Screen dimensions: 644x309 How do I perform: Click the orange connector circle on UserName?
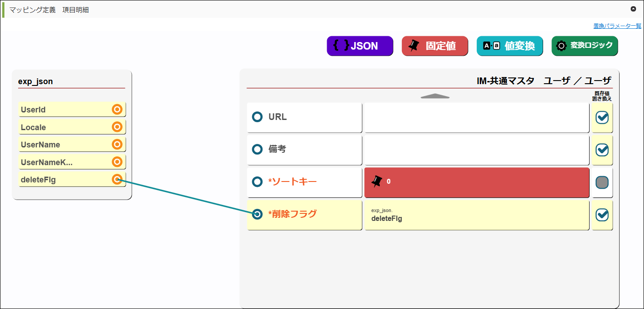pyautogui.click(x=117, y=145)
